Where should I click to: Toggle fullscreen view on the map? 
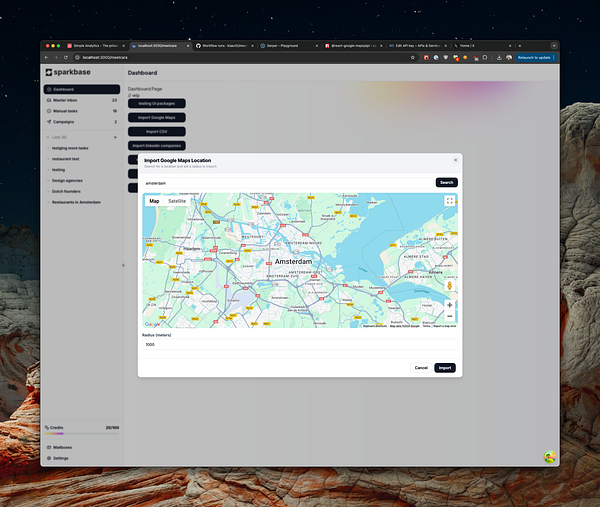[450, 201]
